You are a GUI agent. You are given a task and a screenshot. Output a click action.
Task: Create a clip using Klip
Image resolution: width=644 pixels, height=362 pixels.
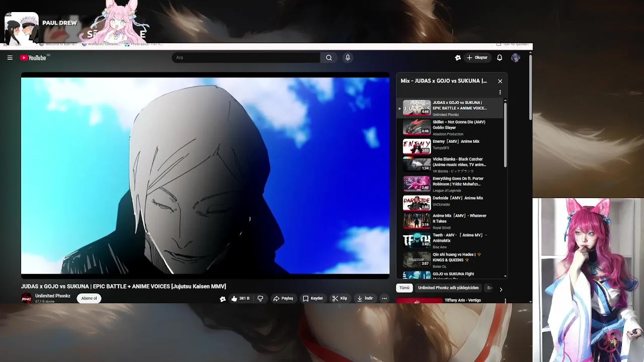coord(340,299)
